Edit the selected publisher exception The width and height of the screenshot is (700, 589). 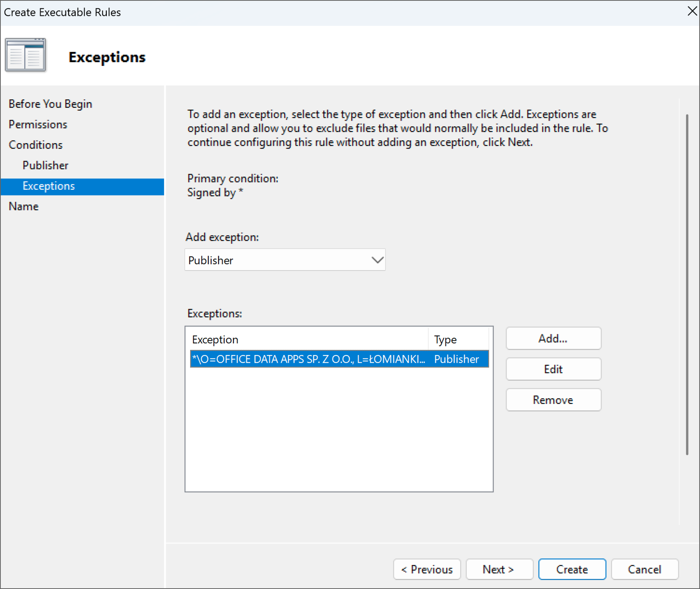(553, 369)
